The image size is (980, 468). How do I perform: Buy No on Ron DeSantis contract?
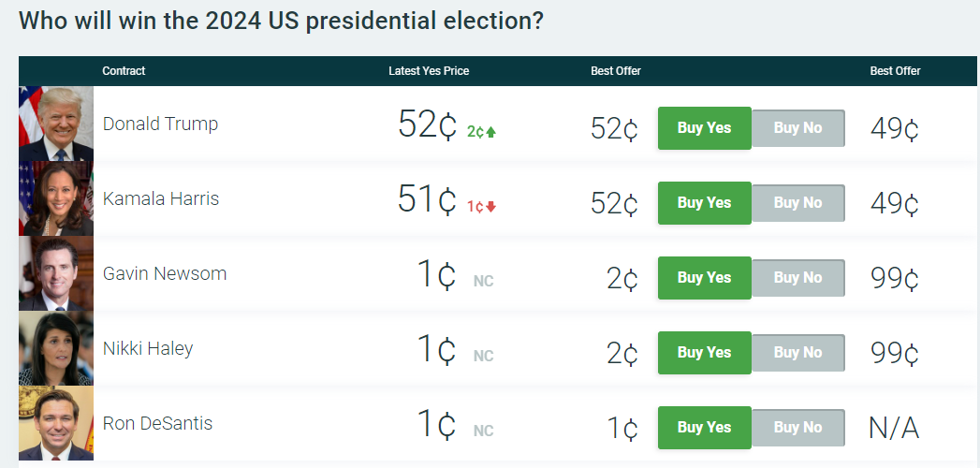point(798,428)
